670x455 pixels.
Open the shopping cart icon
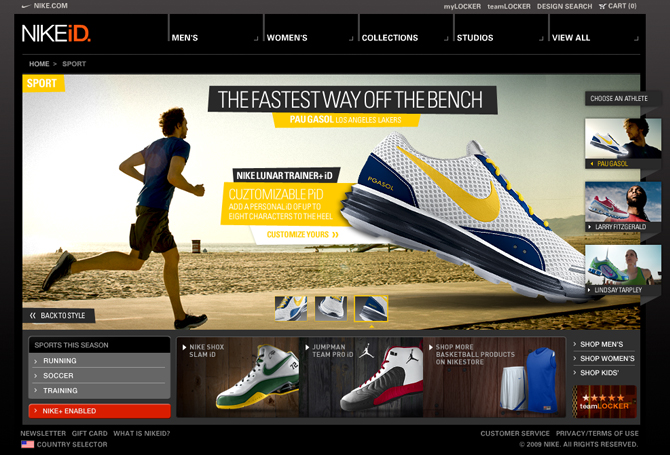(x=602, y=6)
